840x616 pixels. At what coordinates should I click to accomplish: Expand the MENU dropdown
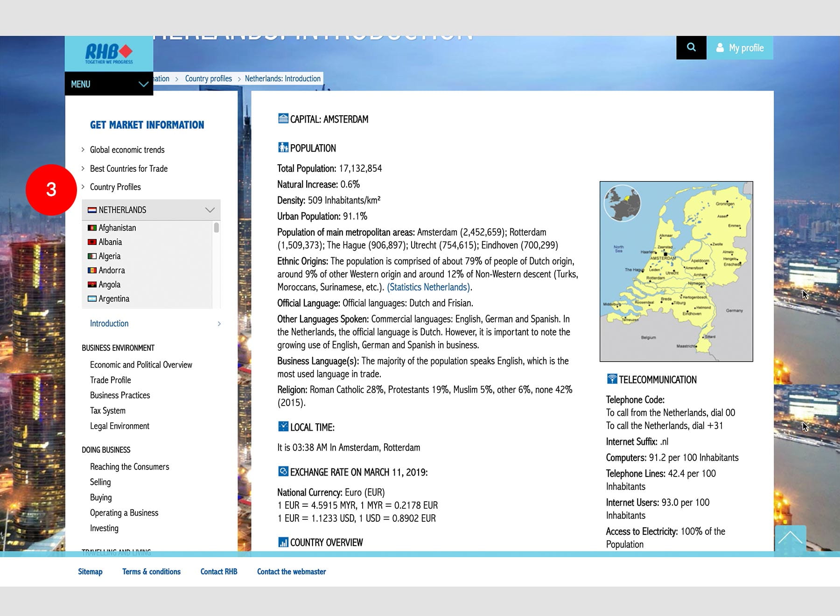point(109,84)
